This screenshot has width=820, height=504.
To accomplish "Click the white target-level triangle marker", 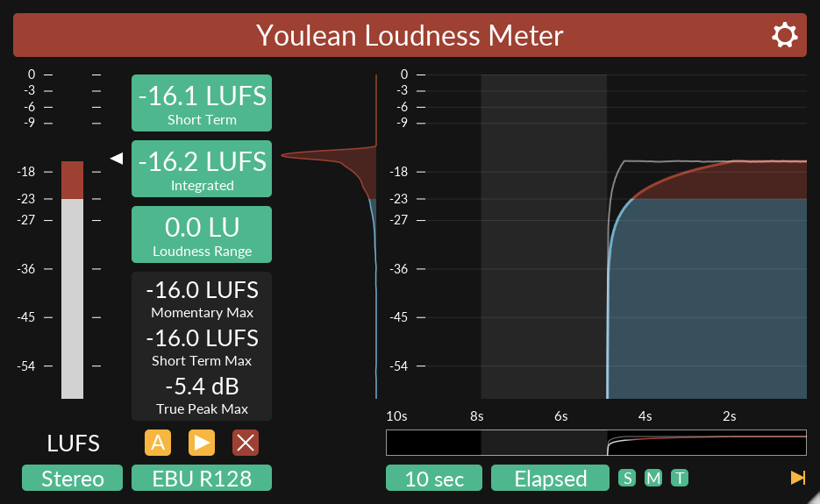I will (x=116, y=158).
